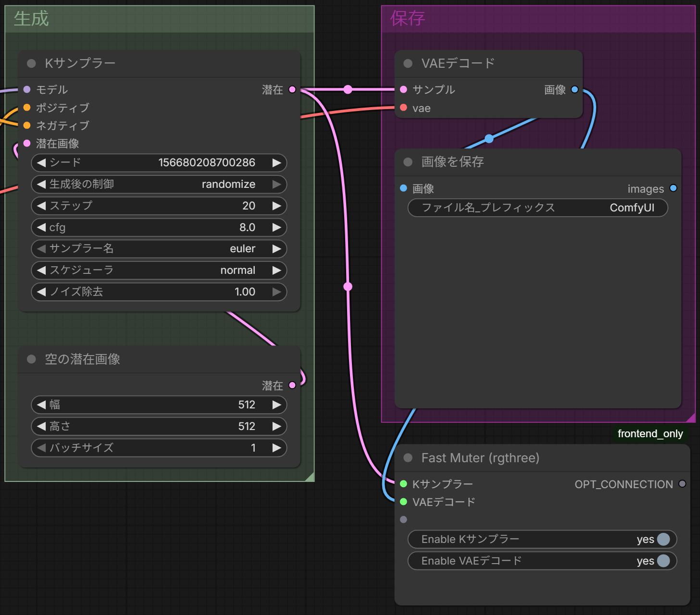Screen dimensions: 700x615
Task: Increase the シード value with its right arrow
Action: click(x=276, y=163)
